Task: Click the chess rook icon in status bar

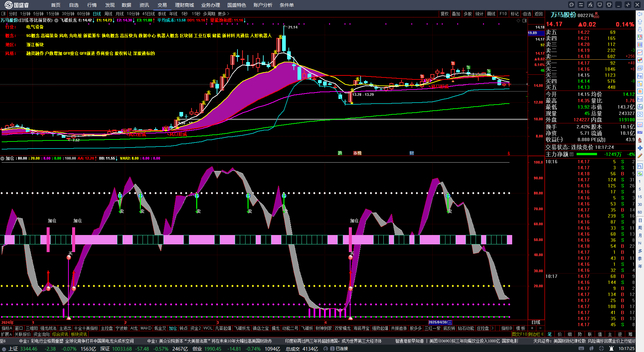Action: tap(611, 349)
